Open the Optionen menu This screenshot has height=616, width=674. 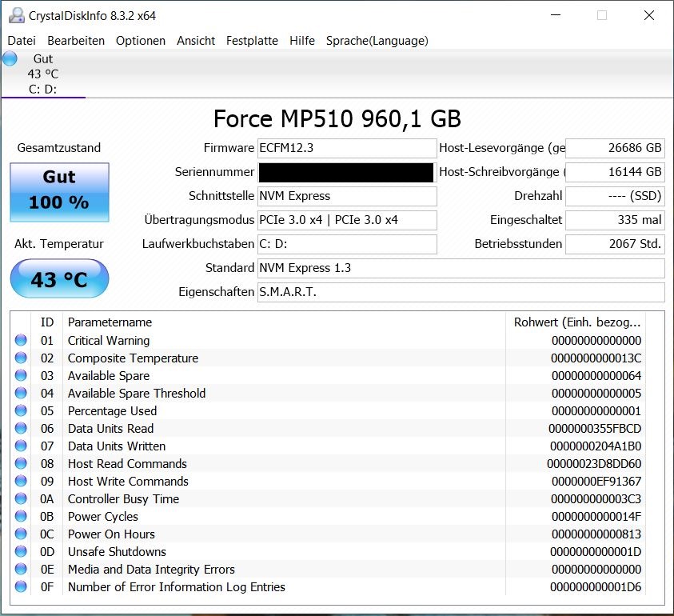pyautogui.click(x=141, y=41)
